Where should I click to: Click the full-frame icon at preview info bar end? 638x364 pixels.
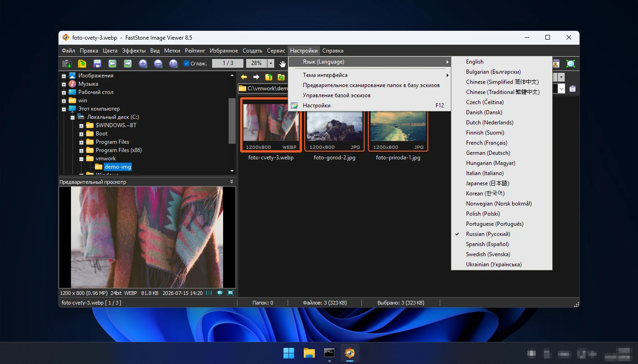[x=230, y=293]
